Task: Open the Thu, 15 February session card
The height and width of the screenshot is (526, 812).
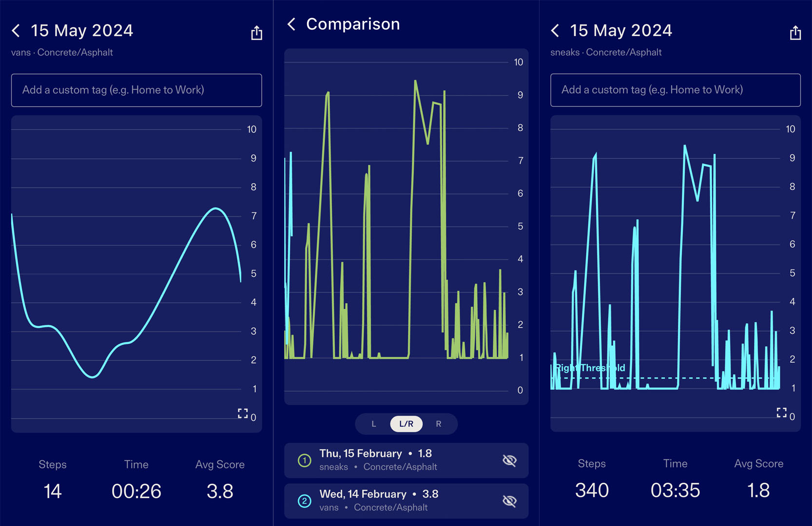Action: (x=406, y=460)
